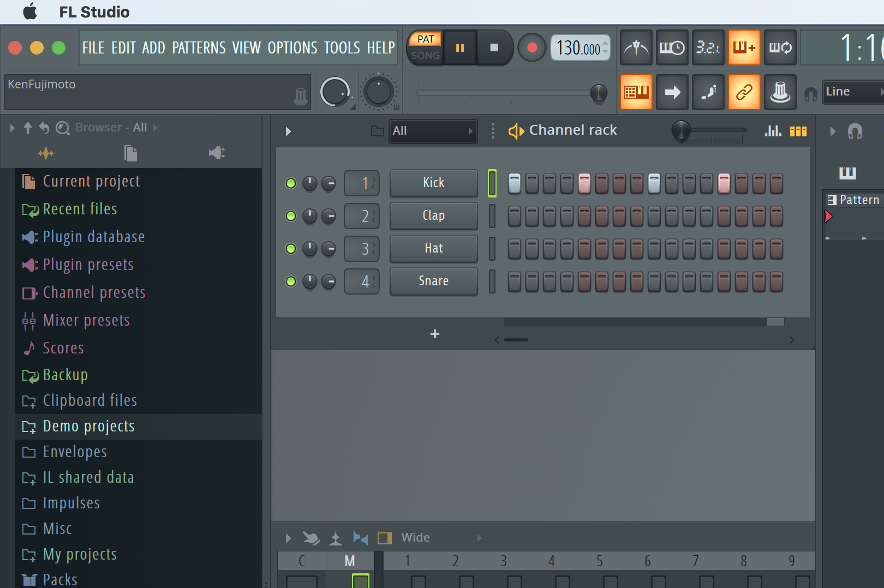Toggle the recording countdown icon

[708, 48]
